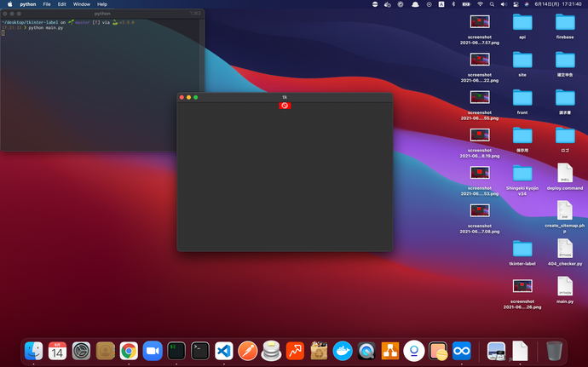Select the deploy.command file on desktop
588x367 pixels.
point(565,173)
